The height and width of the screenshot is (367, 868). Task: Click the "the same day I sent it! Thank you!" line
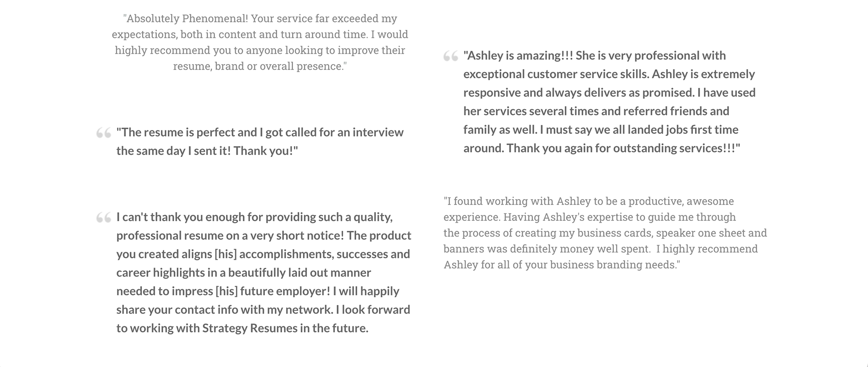pyautogui.click(x=207, y=151)
